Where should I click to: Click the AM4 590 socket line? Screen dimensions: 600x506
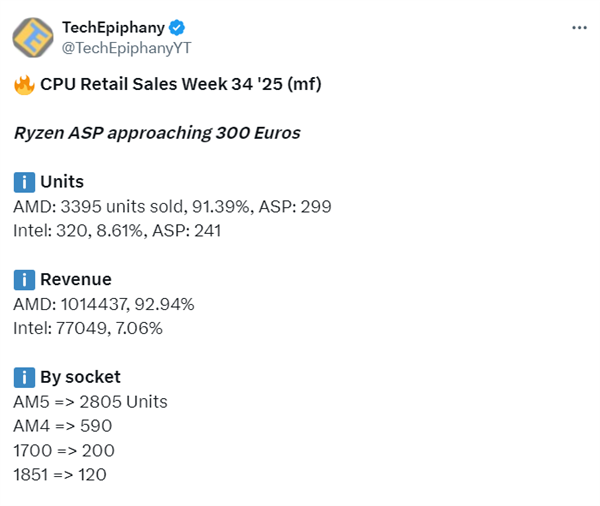pyautogui.click(x=64, y=426)
